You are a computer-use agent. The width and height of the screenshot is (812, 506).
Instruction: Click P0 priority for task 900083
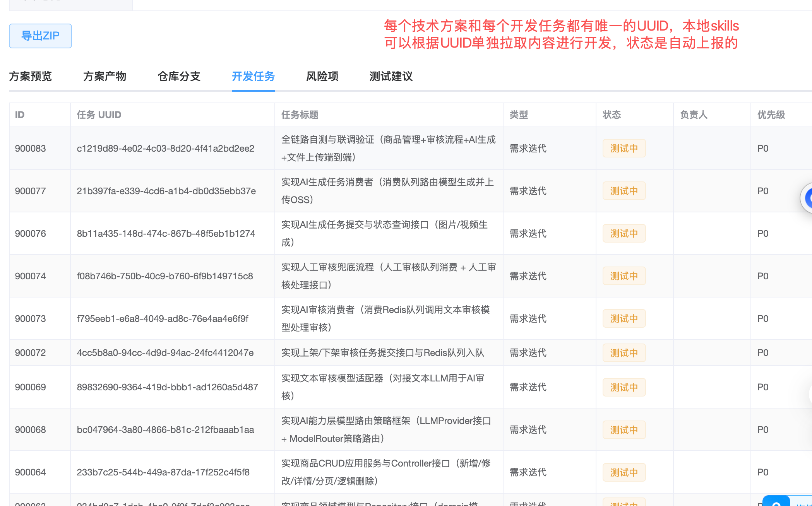click(x=763, y=149)
